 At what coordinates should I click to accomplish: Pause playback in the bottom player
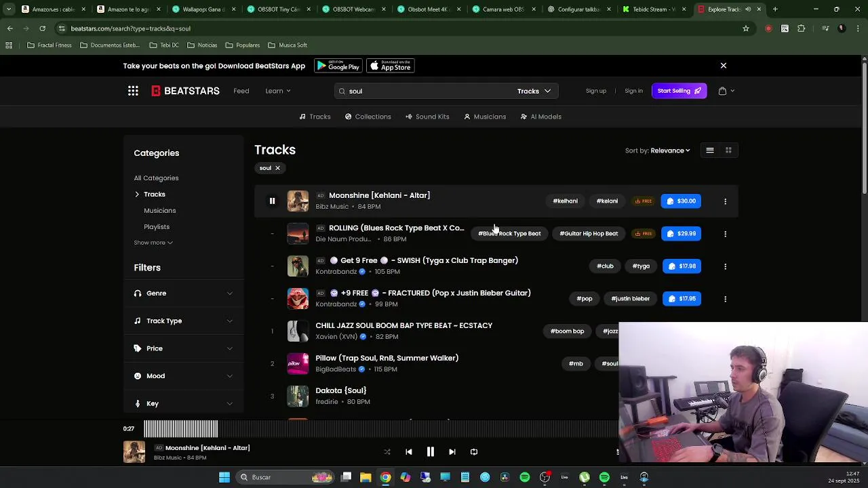tap(430, 452)
